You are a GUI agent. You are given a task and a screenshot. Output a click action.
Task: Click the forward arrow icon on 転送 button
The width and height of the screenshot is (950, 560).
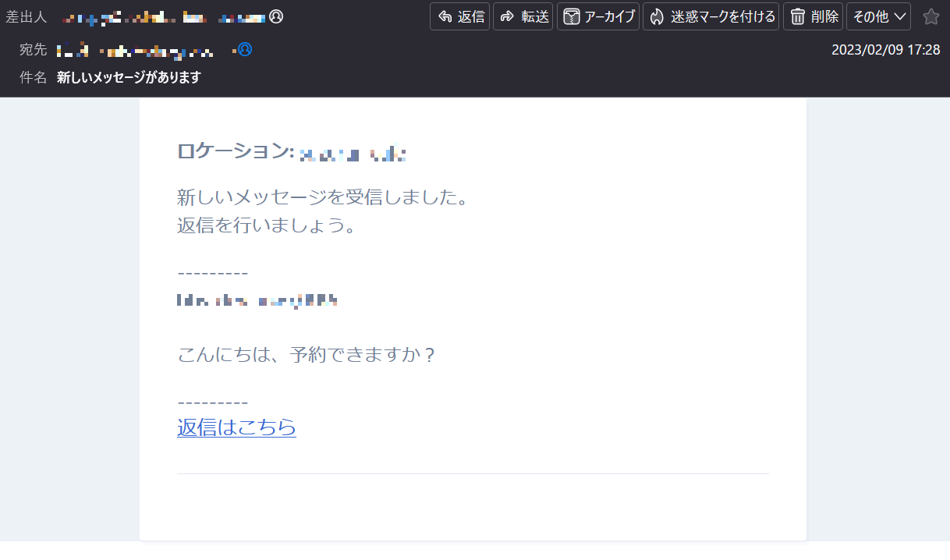[509, 16]
